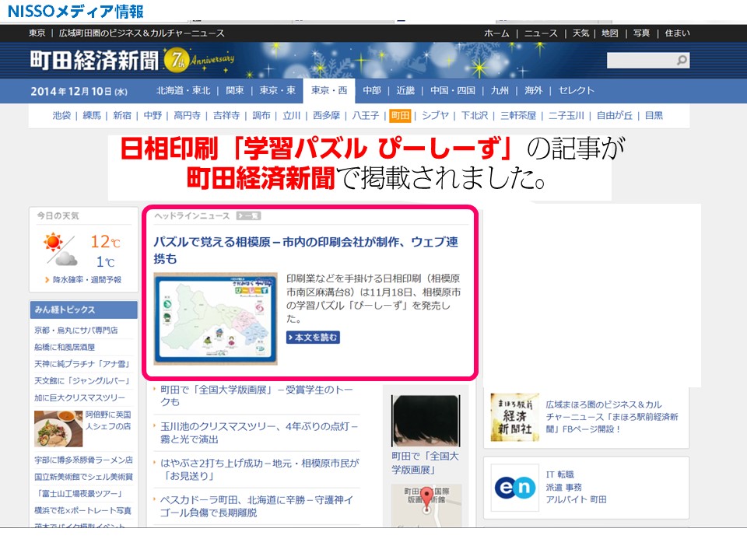Open caption link 町田で「全国大学版画展」
This screenshot has width=747, height=560.
(425, 463)
